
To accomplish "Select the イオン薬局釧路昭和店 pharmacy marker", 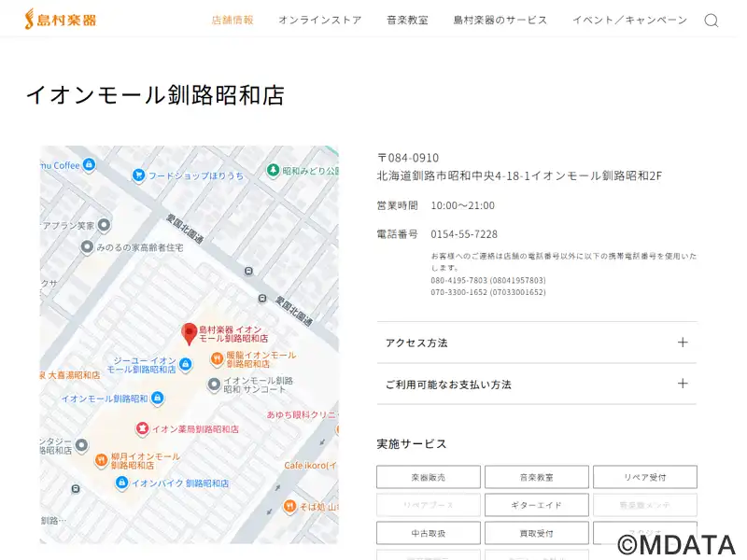I will 142,428.
